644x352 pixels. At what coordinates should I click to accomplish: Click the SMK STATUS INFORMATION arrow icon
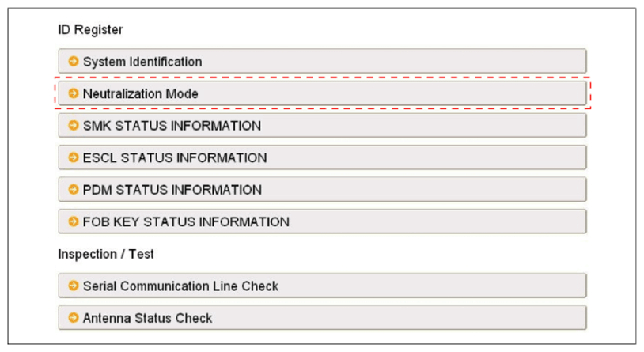click(x=74, y=126)
